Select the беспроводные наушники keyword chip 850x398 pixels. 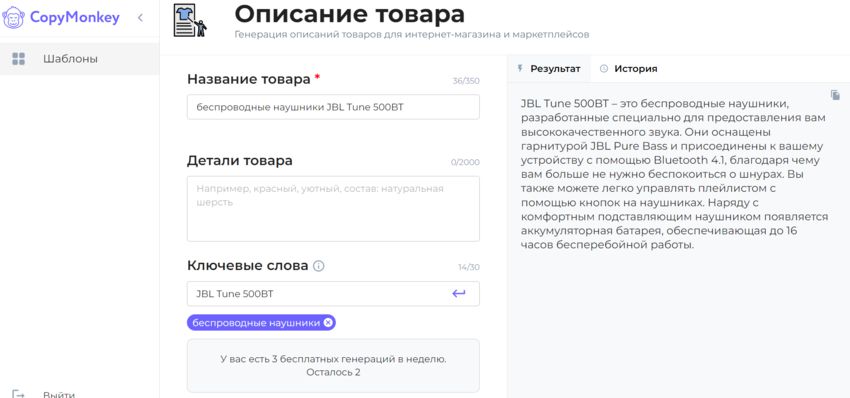click(x=261, y=323)
